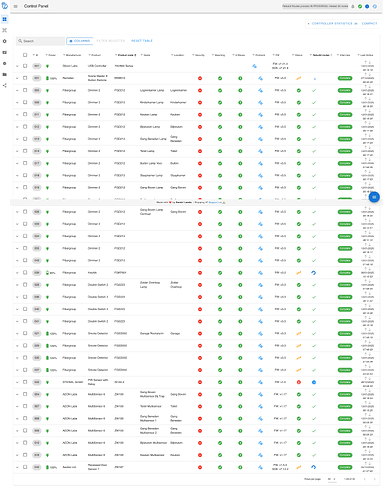The height and width of the screenshot is (500, 383).
Task: Open filter icon of the Name column
Action: [x=142, y=55]
